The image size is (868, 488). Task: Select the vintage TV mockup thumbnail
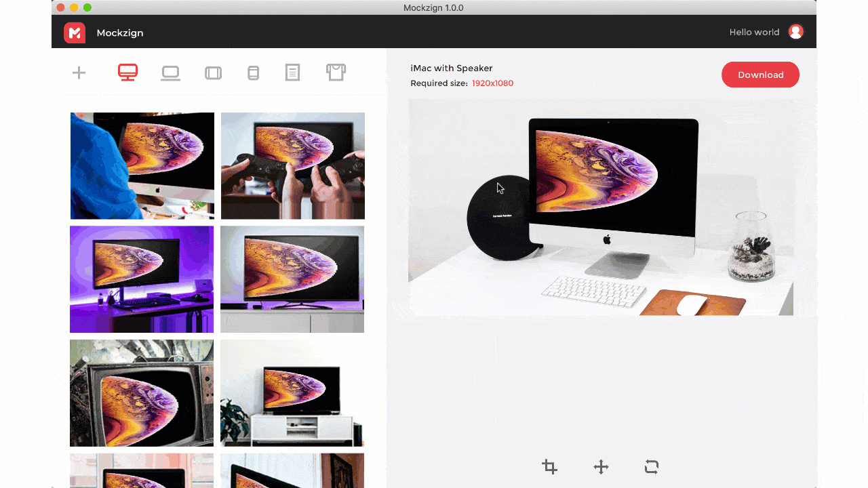pos(142,393)
